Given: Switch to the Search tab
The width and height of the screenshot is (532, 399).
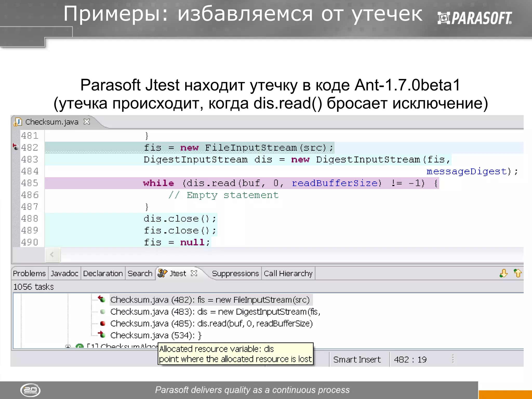Looking at the screenshot, I should pyautogui.click(x=140, y=274).
